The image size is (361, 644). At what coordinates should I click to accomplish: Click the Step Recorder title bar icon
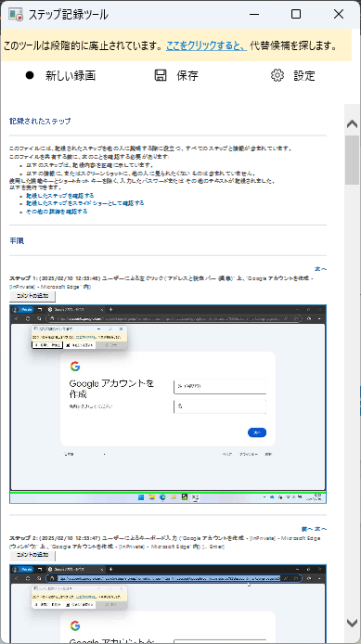(x=16, y=14)
